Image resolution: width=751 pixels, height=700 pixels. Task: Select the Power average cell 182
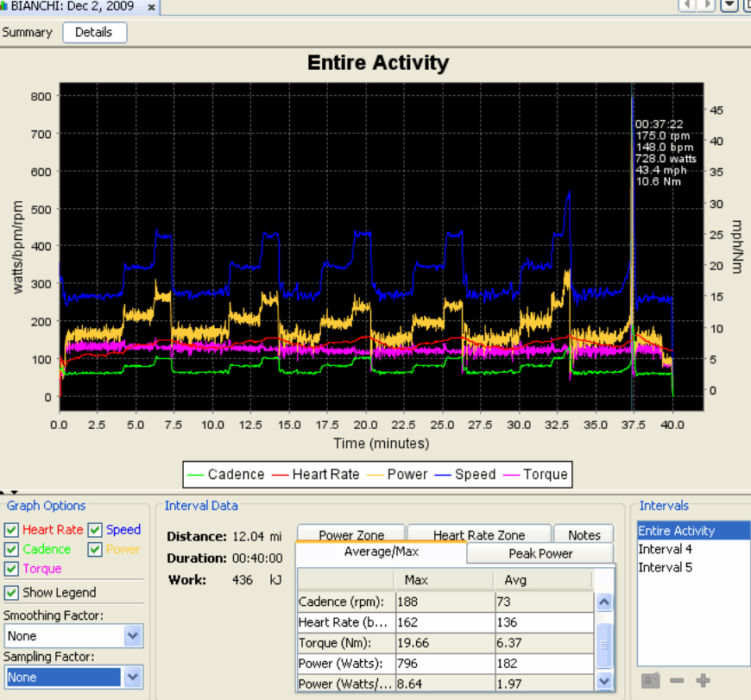[x=545, y=664]
